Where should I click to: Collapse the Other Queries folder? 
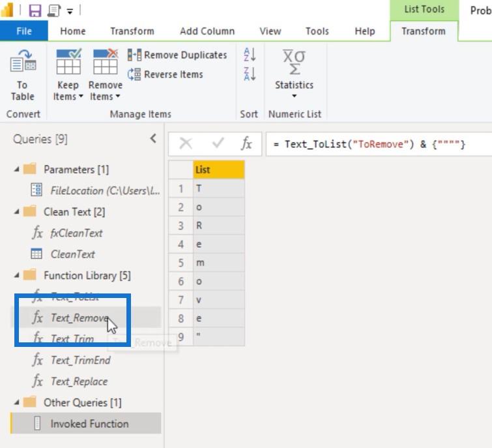(x=17, y=402)
